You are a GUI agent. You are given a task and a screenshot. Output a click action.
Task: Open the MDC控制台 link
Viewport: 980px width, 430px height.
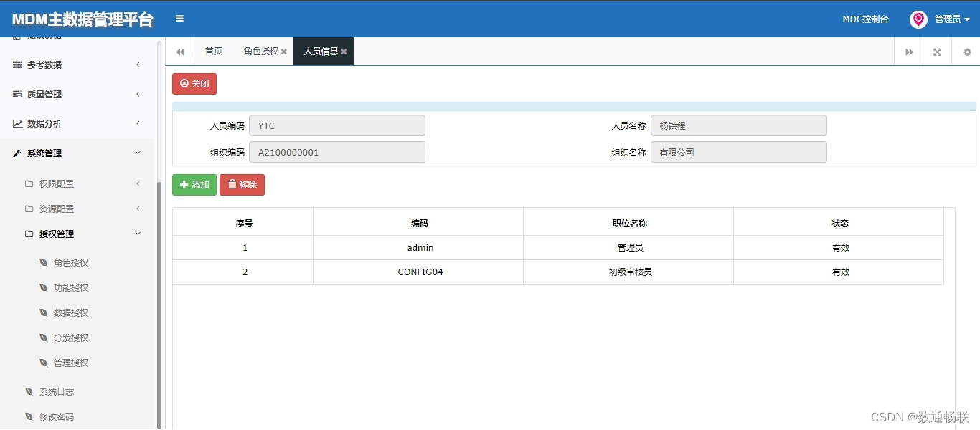[865, 19]
